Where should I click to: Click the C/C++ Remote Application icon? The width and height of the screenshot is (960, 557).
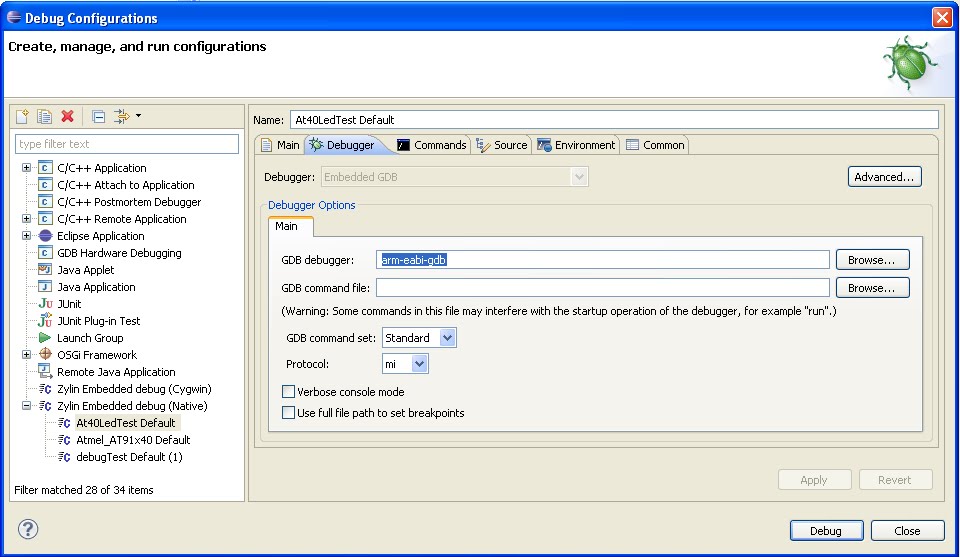(45, 219)
